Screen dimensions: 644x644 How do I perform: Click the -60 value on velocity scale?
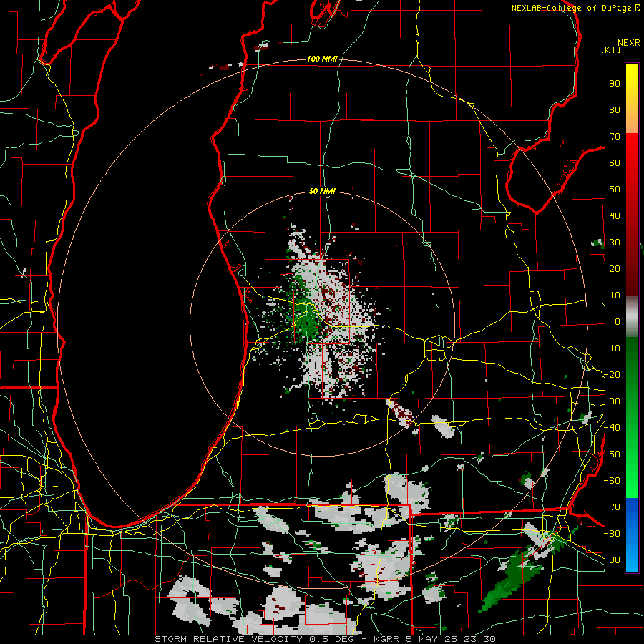point(612,481)
